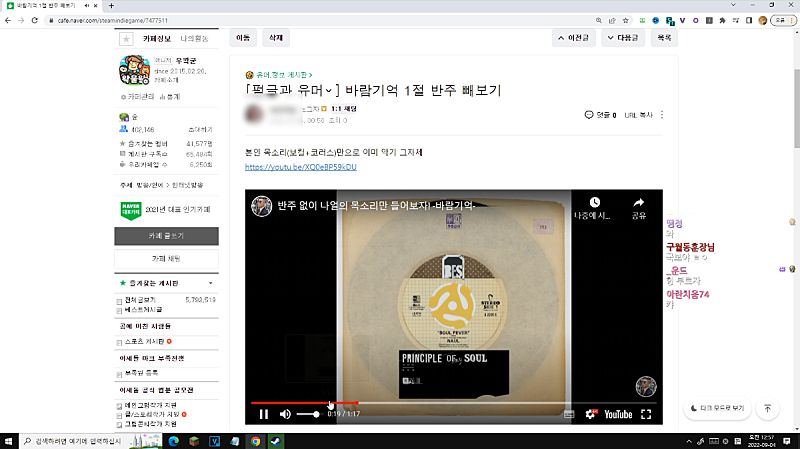This screenshot has height=449, width=800.
Task: Open the 1:1 채팅 link by author
Action: (343, 109)
